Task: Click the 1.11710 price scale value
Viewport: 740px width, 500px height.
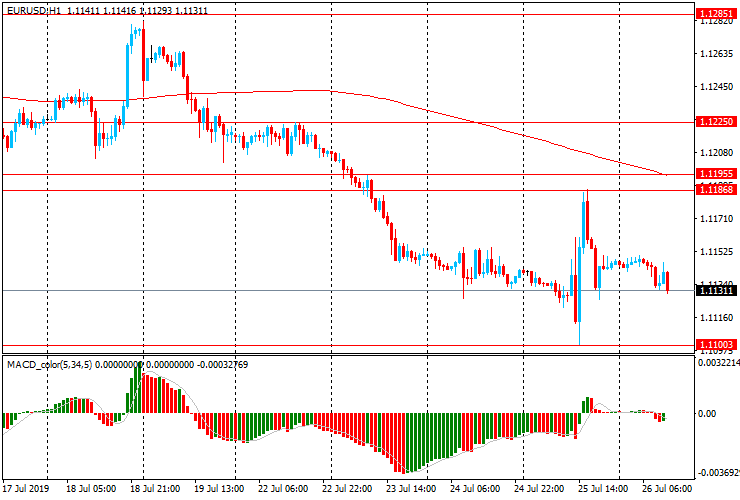Action: (x=716, y=219)
